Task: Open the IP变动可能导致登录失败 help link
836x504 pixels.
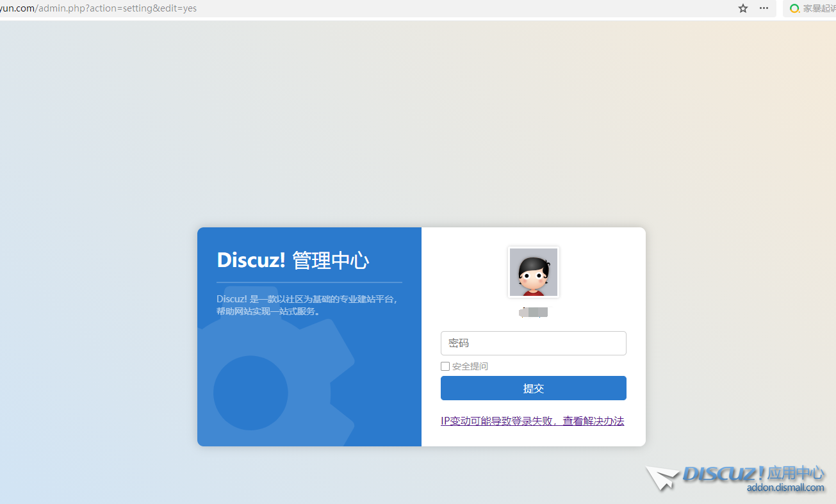Action: [532, 421]
